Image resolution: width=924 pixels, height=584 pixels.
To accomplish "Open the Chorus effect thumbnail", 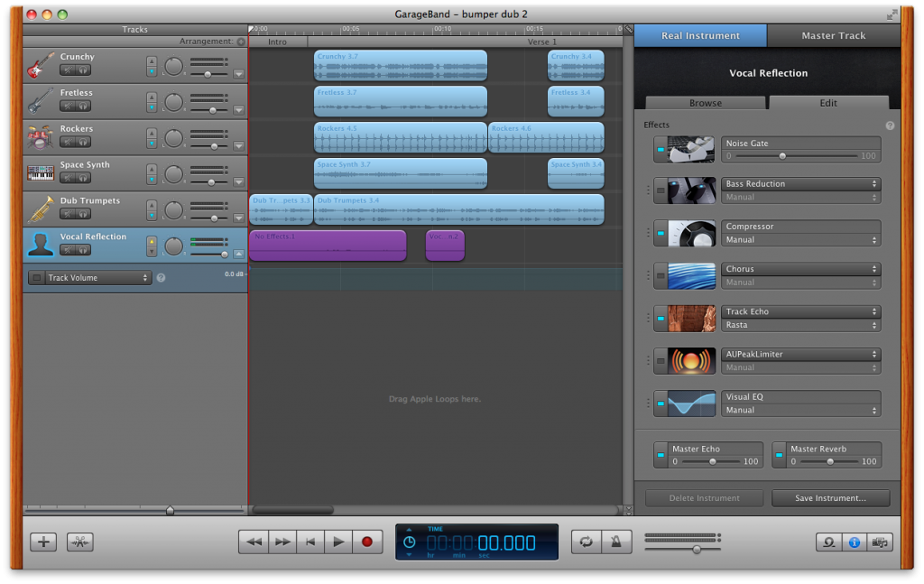I will tap(691, 275).
